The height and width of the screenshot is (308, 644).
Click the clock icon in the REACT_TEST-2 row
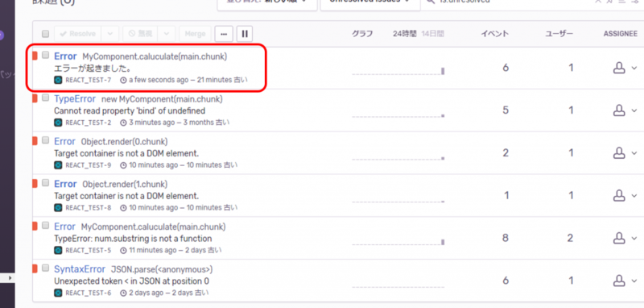123,123
